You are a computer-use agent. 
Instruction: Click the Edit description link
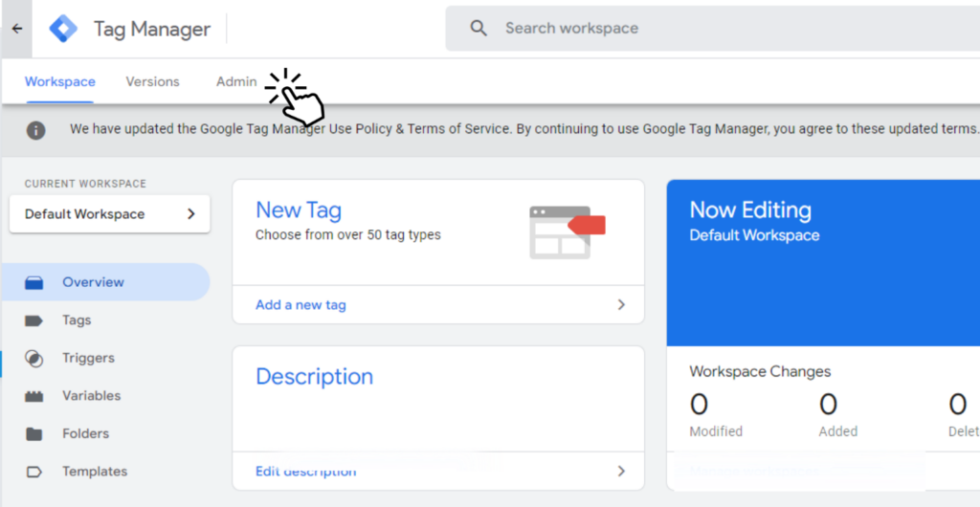305,472
